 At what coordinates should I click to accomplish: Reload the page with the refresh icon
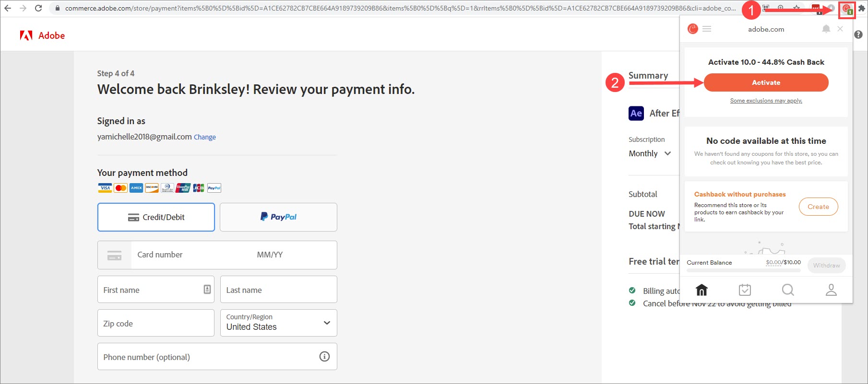tap(38, 8)
